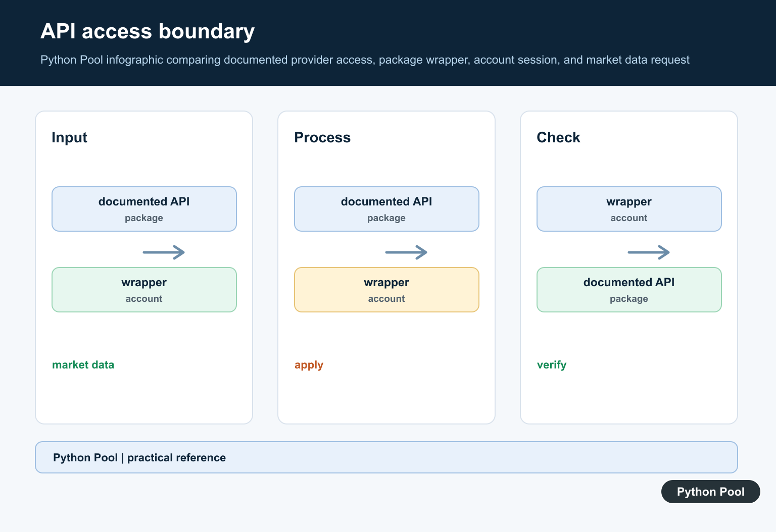The image size is (776, 532).
Task: Click the arrow icon in the Process card
Action: coord(406,252)
